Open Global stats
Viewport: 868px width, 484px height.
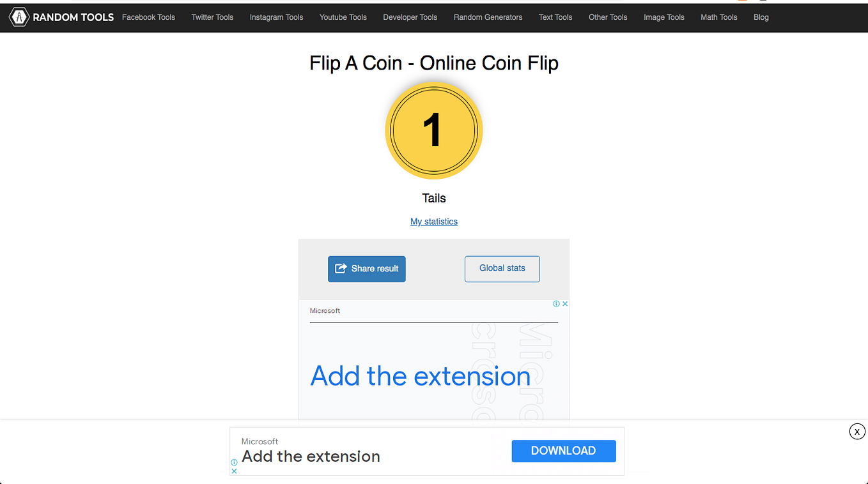point(502,269)
